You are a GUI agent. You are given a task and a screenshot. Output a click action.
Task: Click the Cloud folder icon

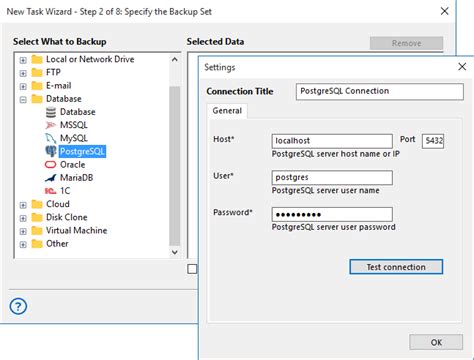37,204
